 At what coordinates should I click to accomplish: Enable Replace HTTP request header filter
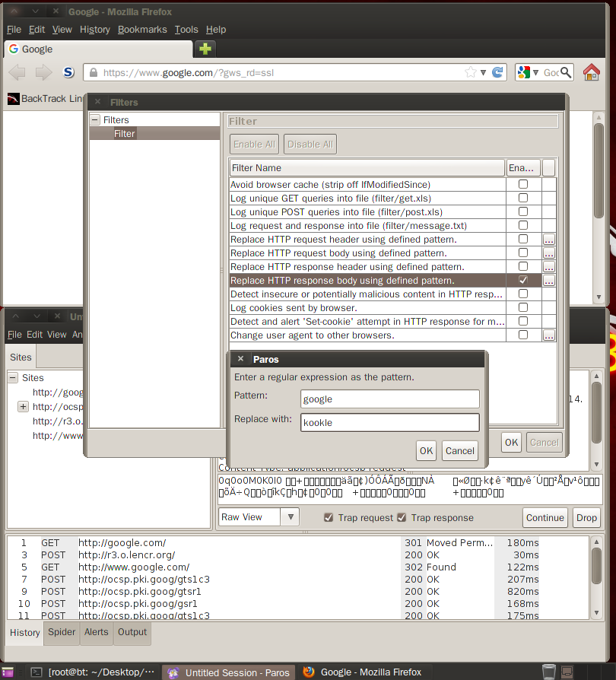pyautogui.click(x=523, y=239)
